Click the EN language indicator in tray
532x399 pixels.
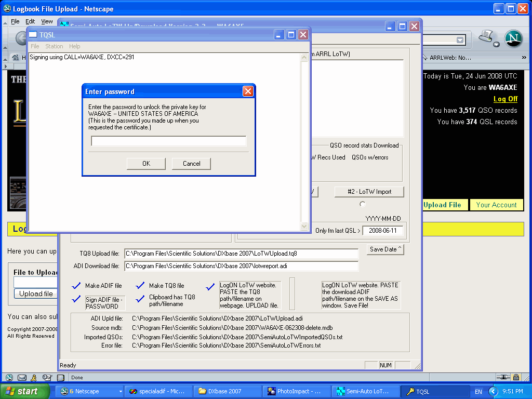tap(478, 392)
